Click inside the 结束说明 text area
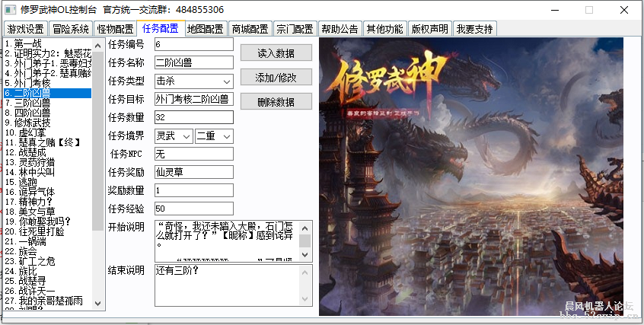The image size is (644, 325). point(227,285)
